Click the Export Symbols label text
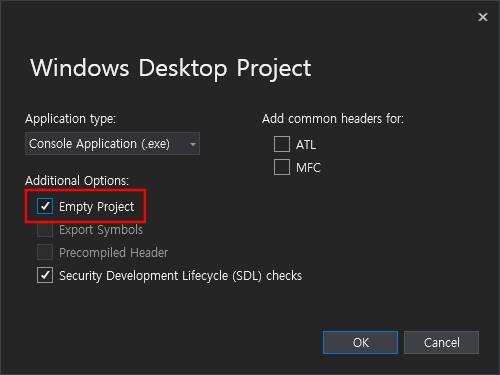Viewport: 500px width, 375px height. point(101,230)
